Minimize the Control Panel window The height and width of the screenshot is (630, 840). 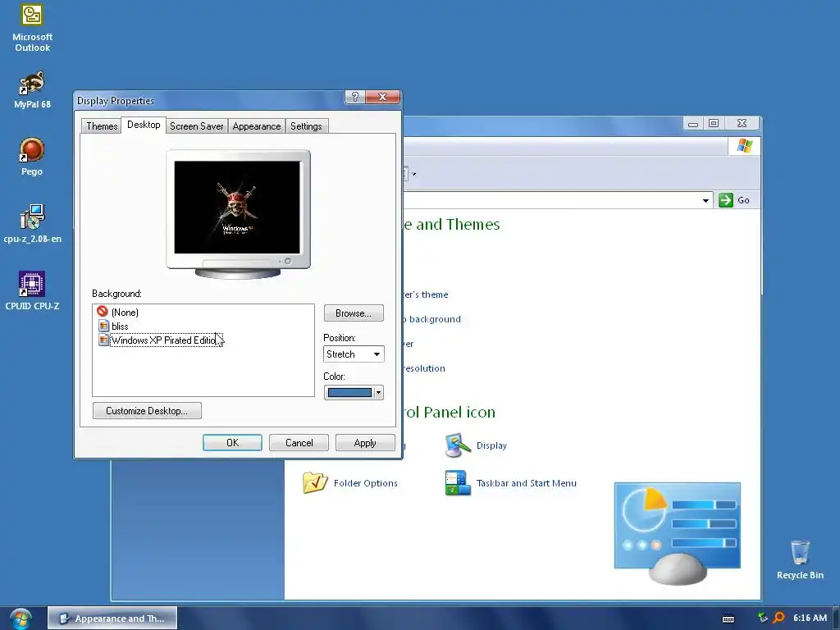point(693,123)
